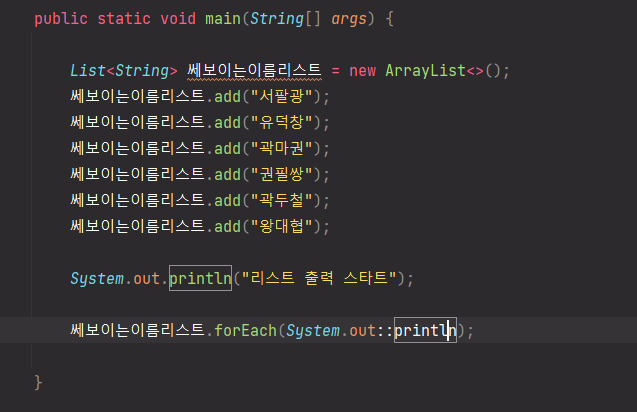637x412 pixels.
Task: Click 'System' in the println statement line
Action: [97, 279]
